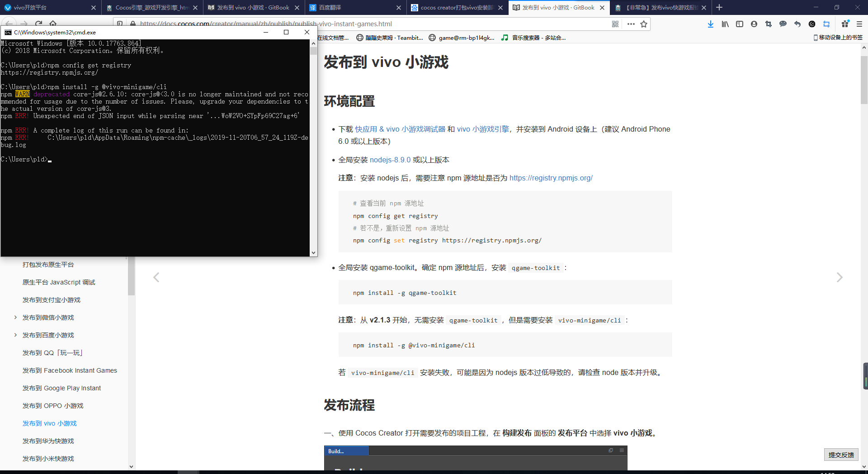Image resolution: width=868 pixels, height=474 pixels.
Task: Open 原生平台 JavaScript 调试 in sidebar
Action: point(59,282)
